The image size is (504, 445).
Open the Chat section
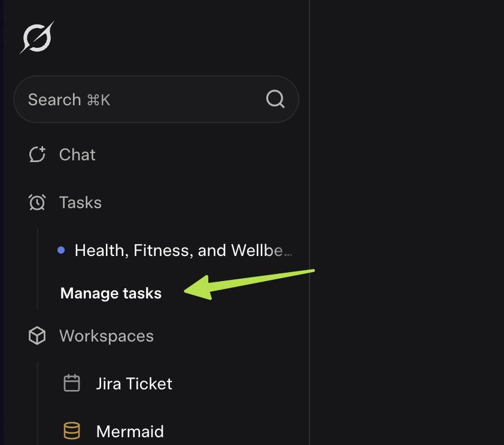pyautogui.click(x=77, y=154)
